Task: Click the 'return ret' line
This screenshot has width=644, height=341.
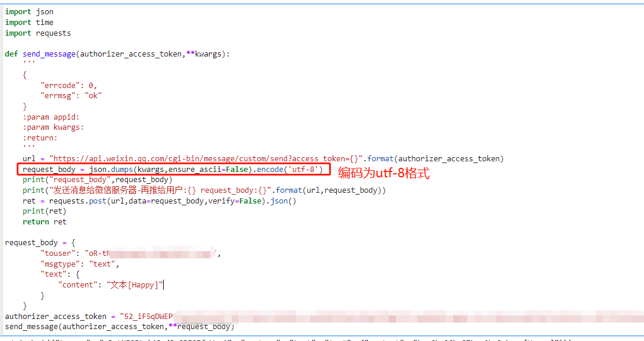Action: tap(45, 222)
